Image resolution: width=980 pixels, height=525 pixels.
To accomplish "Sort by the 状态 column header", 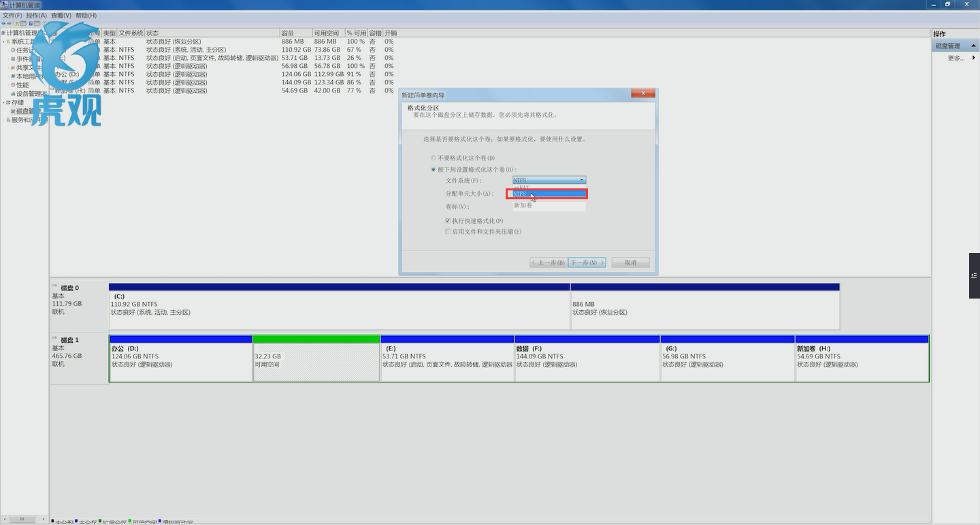I will (212, 33).
